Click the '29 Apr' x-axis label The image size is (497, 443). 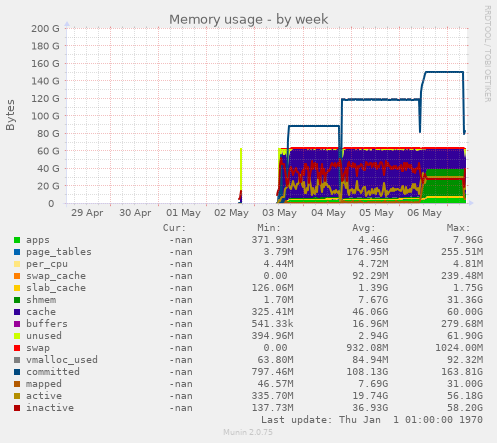point(87,213)
